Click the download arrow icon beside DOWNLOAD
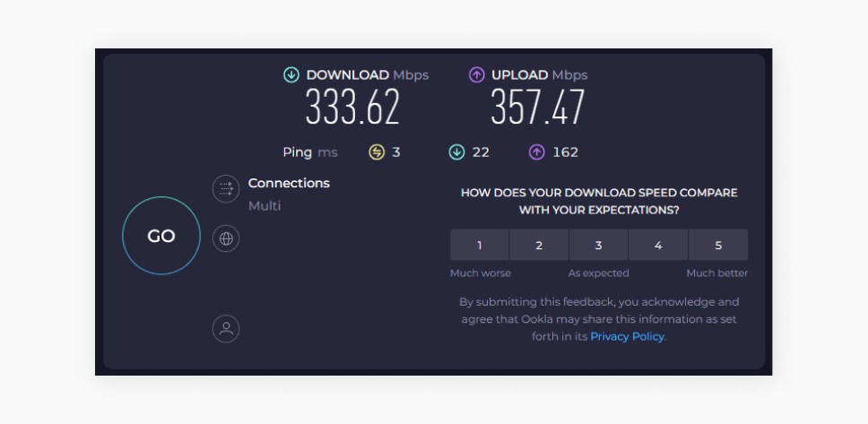Viewport: 868px width, 424px height. pos(291,75)
